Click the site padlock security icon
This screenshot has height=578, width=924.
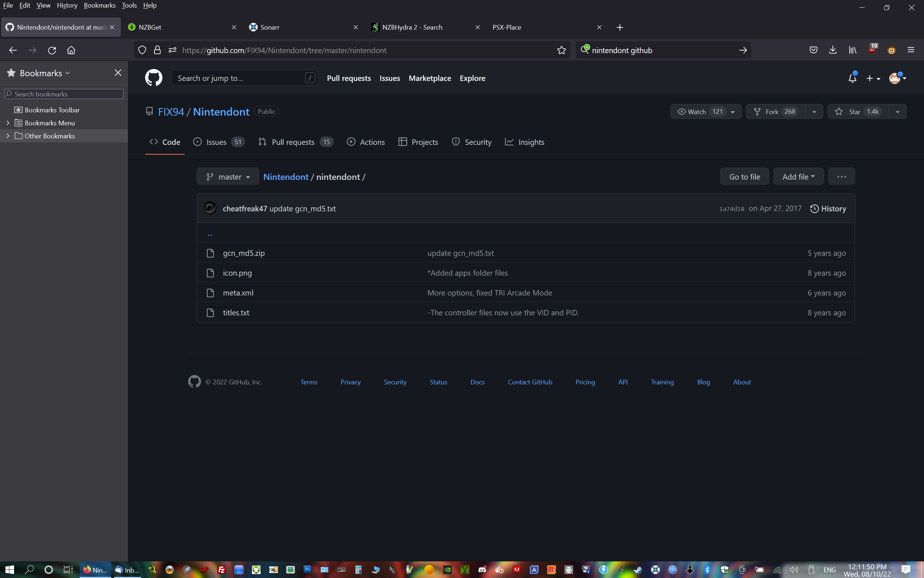coord(157,50)
